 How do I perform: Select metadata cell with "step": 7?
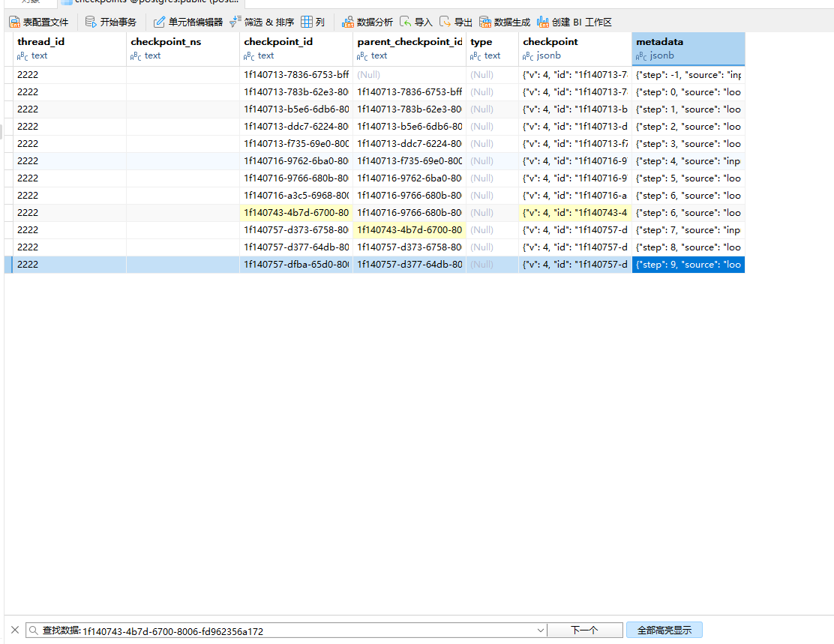point(688,229)
